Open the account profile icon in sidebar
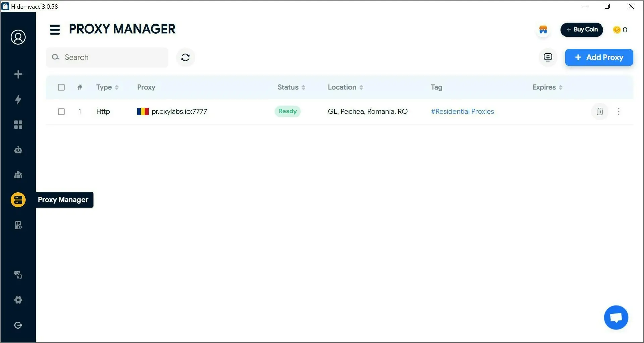The height and width of the screenshot is (343, 644). (18, 37)
